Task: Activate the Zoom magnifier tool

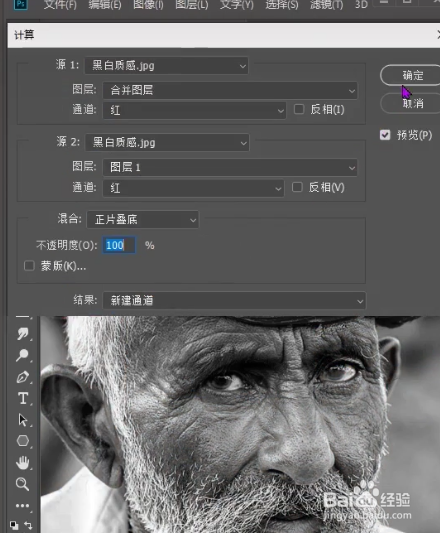Action: (22, 484)
